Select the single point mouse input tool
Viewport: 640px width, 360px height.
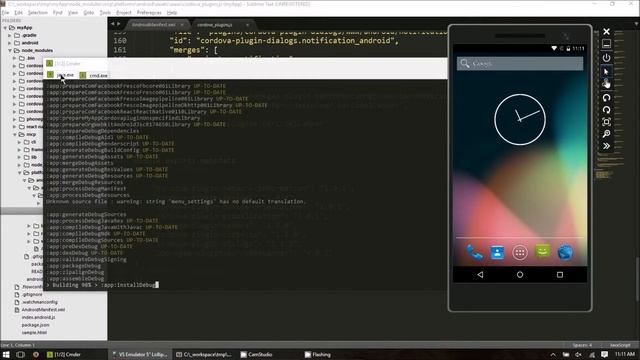coord(606,71)
